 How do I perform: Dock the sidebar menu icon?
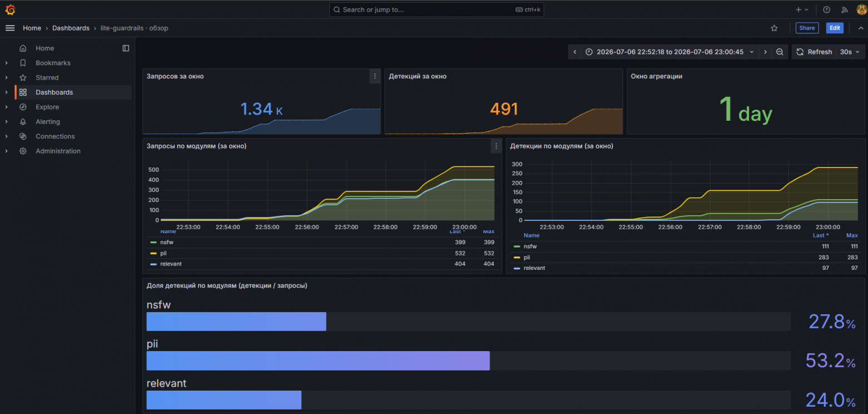(126, 48)
